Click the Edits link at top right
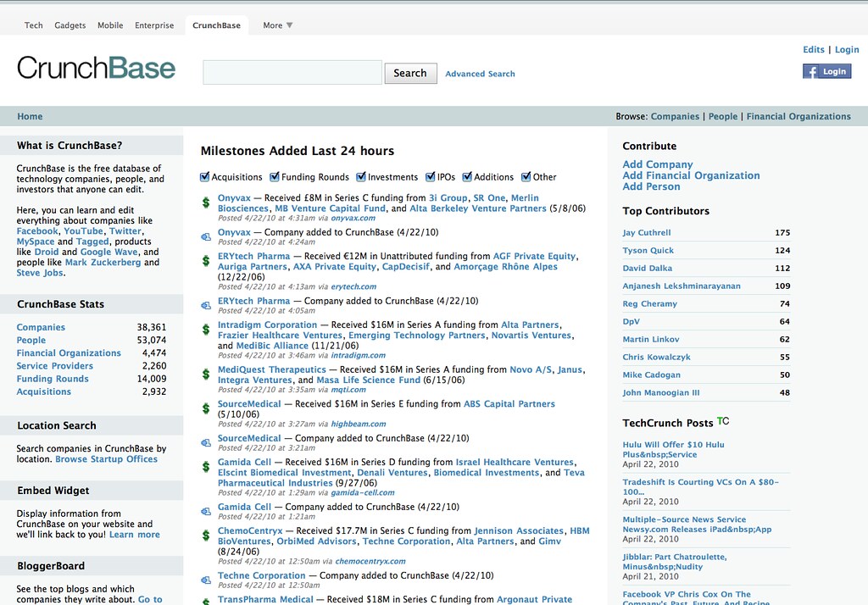Screen dimensions: 868x605 pos(813,49)
